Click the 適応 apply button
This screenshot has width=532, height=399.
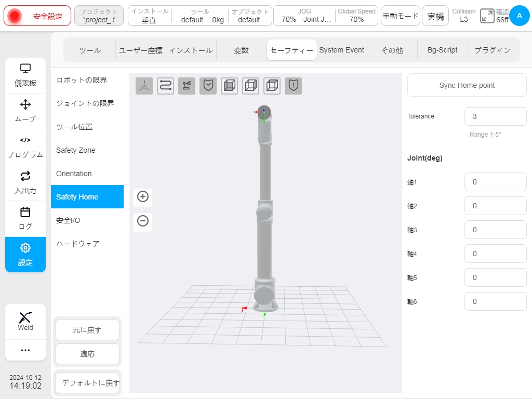coord(87,354)
